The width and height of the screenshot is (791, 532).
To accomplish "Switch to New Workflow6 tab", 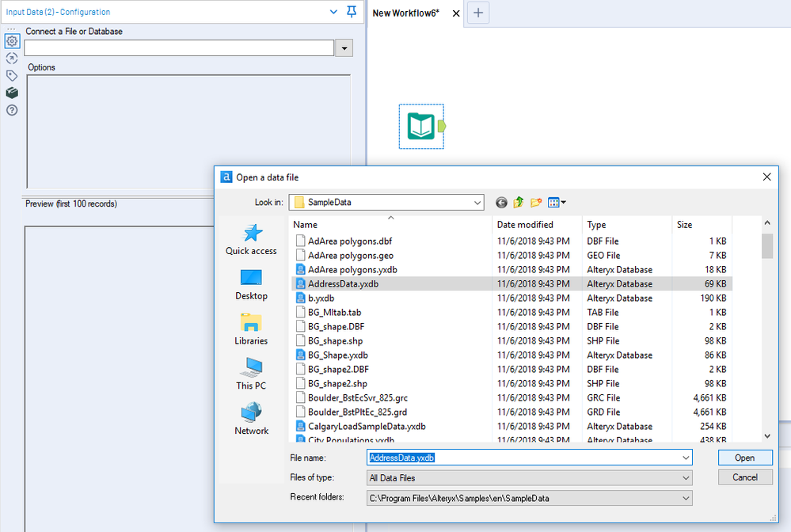I will click(x=406, y=13).
